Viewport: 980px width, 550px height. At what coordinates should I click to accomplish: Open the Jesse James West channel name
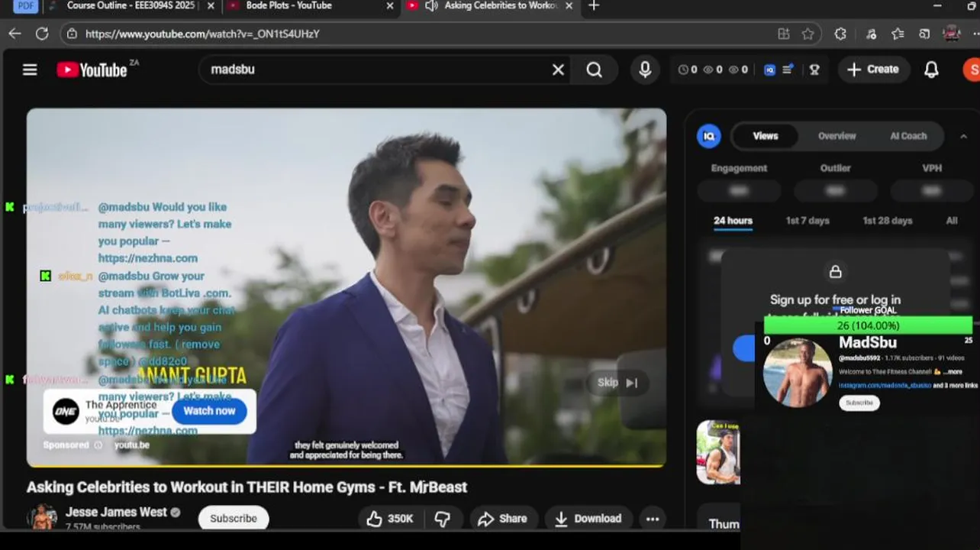point(116,512)
